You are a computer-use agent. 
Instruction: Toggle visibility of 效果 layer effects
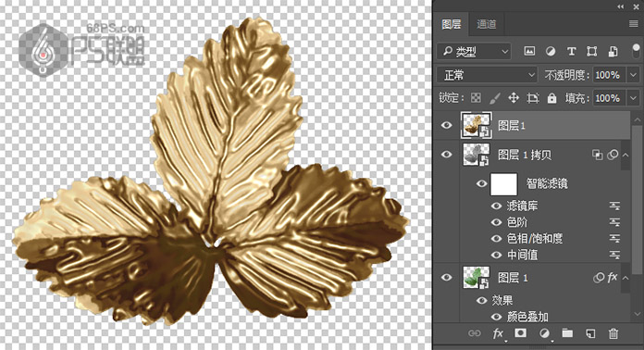click(x=481, y=301)
